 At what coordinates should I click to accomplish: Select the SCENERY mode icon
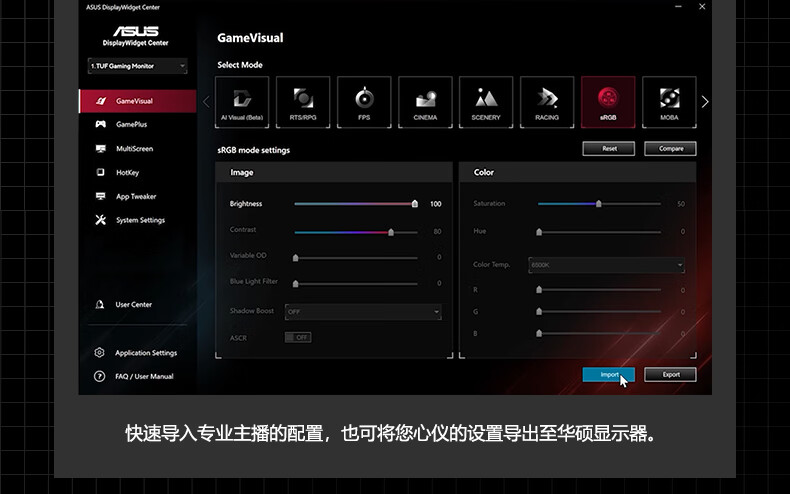pyautogui.click(x=486, y=102)
